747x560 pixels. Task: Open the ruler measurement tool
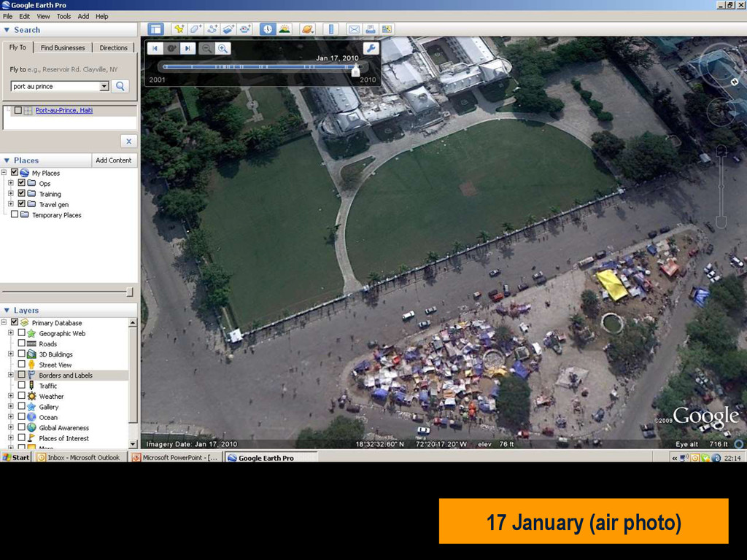[x=330, y=29]
